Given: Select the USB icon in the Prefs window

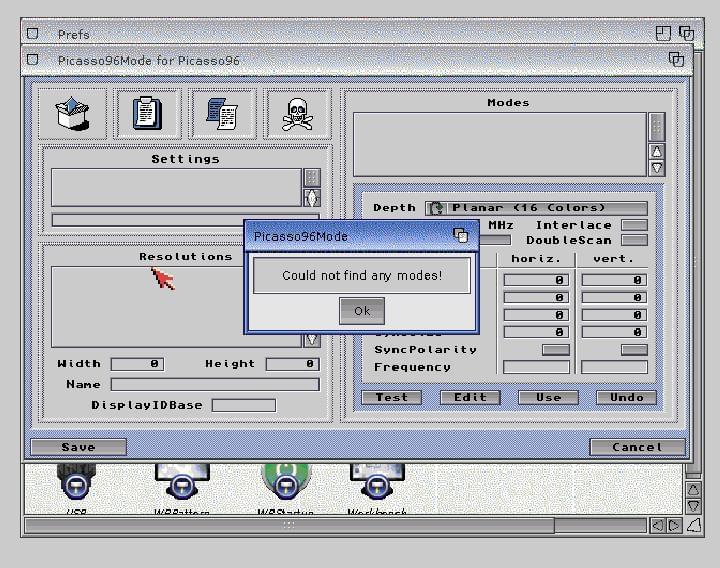Looking at the screenshot, I should click(76, 489).
